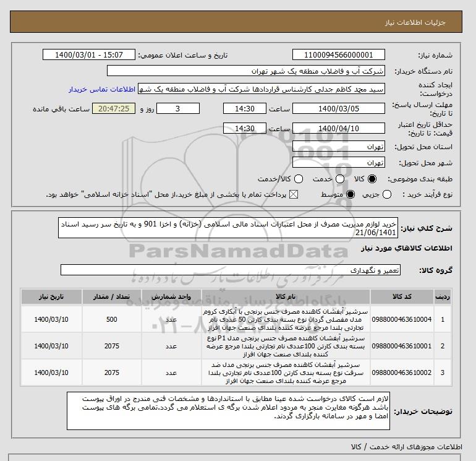This screenshot has width=476, height=461.
Task: Click the row 2 product name with P1
Action: pos(286,346)
